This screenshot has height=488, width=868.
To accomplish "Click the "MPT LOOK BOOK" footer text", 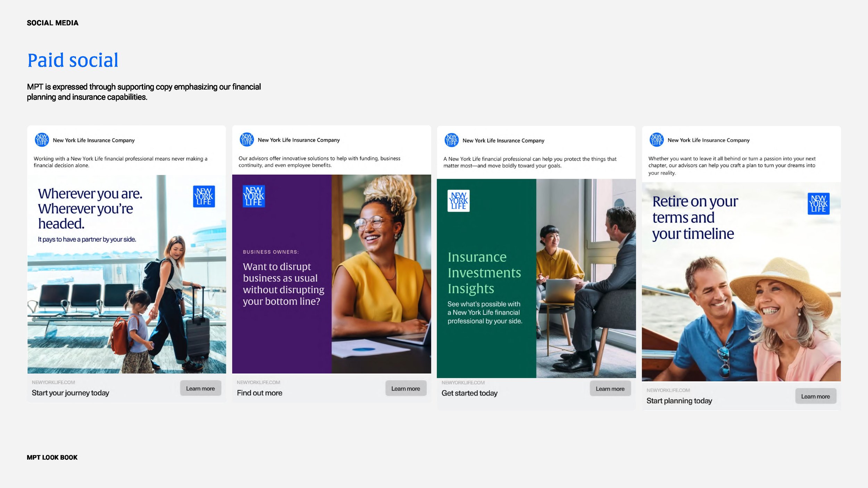I will [x=52, y=457].
